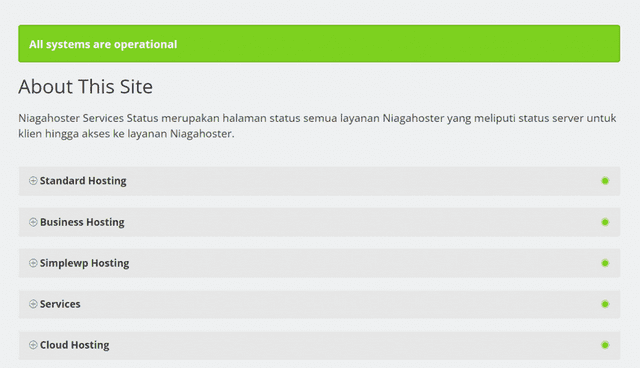Viewport: 640px width, 368px height.
Task: Select the Services label
Action: (x=60, y=304)
